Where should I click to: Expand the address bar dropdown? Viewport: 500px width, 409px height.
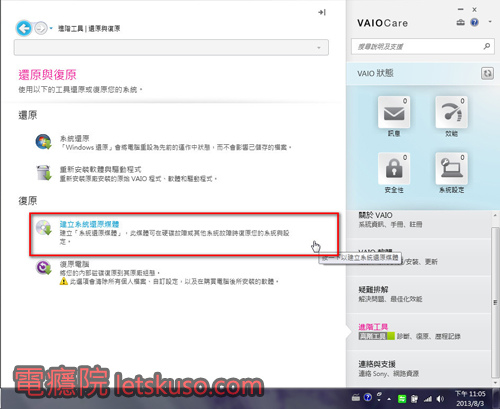tap(319, 48)
